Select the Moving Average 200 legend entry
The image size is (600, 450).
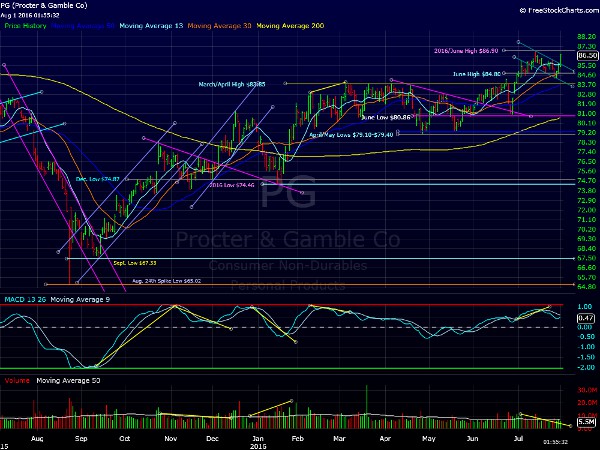[x=290, y=26]
